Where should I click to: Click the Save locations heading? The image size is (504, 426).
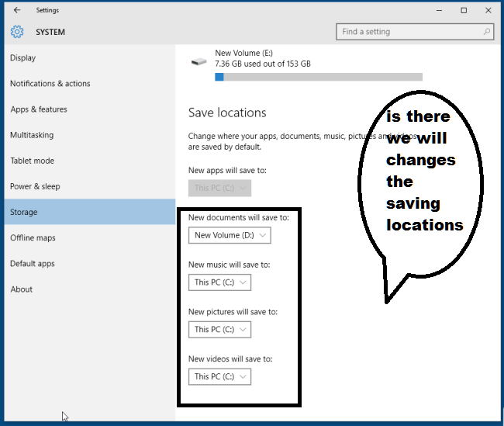click(227, 113)
